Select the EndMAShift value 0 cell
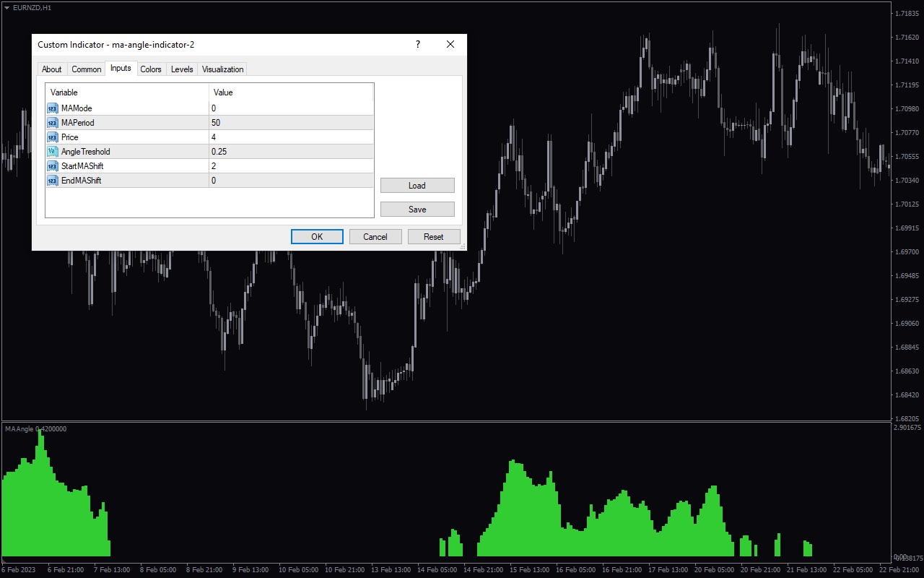924x578 pixels. coord(292,181)
